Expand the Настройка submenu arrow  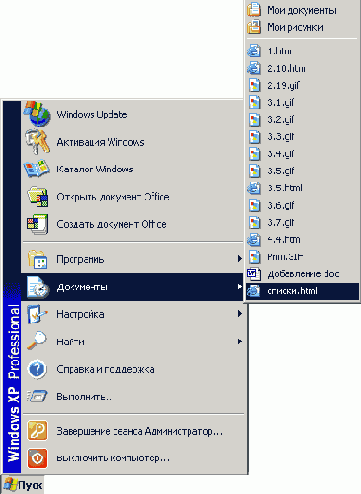click(239, 313)
